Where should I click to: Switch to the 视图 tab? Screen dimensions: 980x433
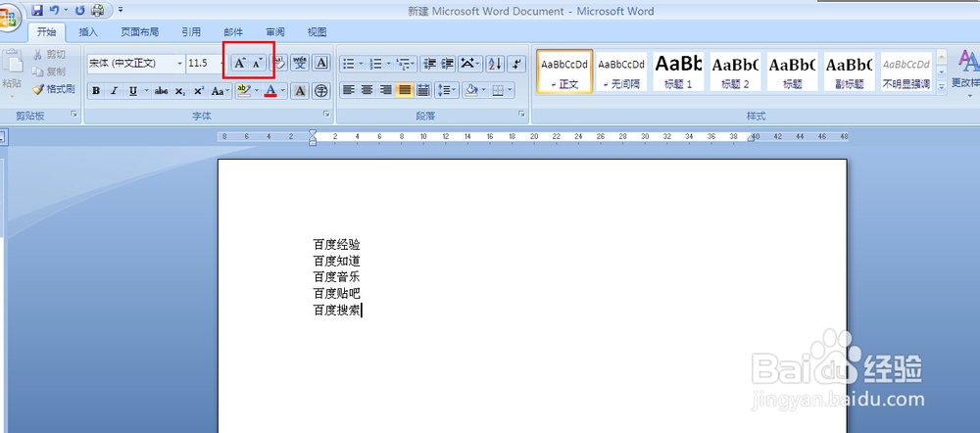317,32
